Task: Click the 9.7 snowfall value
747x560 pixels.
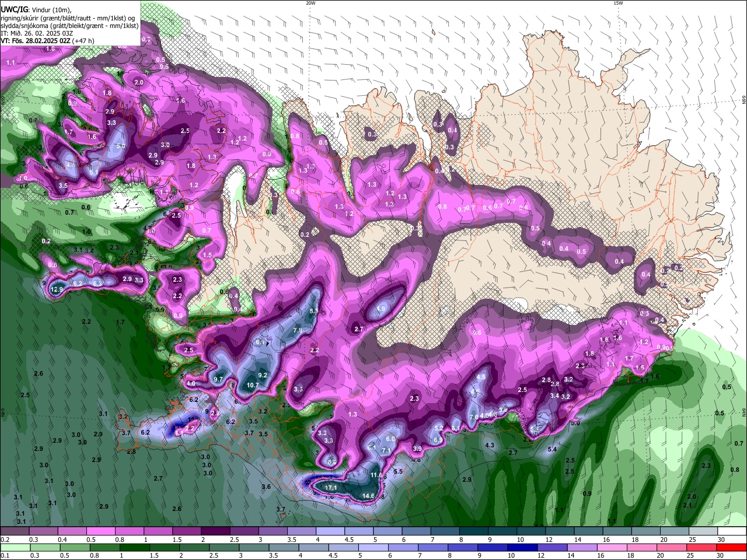Action: pos(219,379)
